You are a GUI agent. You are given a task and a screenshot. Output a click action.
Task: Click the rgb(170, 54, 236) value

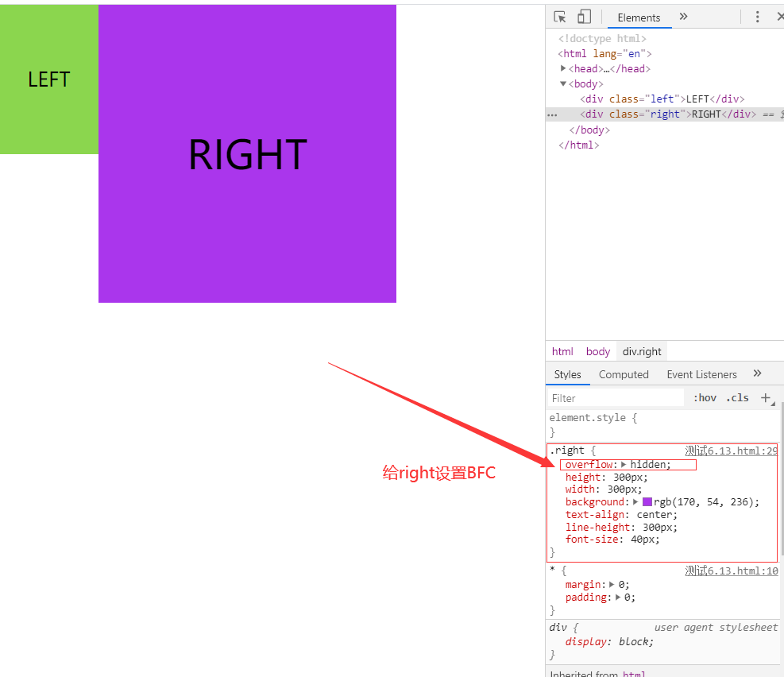pos(704,501)
